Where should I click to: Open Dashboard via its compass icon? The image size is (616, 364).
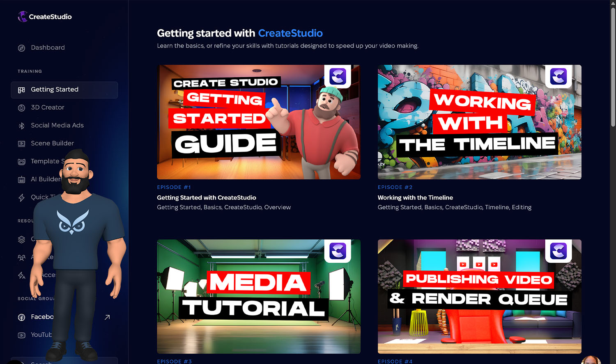pyautogui.click(x=22, y=48)
